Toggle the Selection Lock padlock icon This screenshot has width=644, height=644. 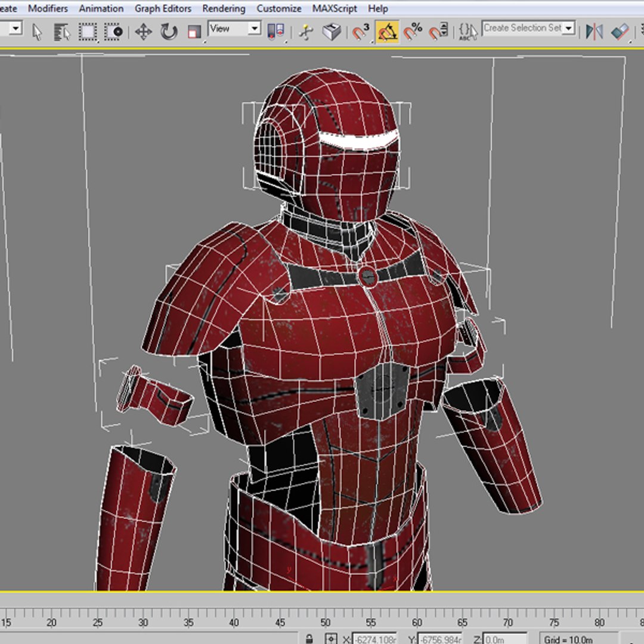point(309,639)
